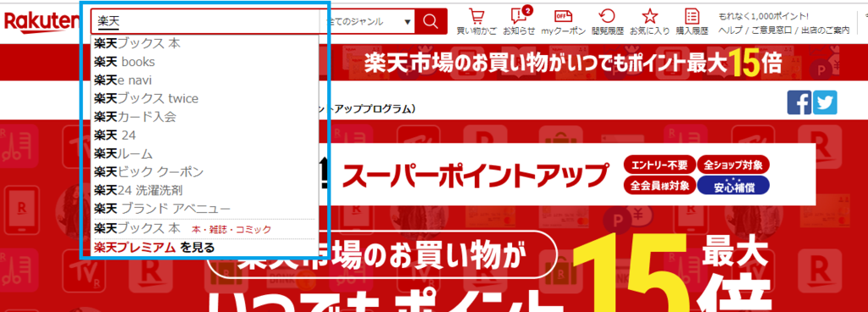Click the 全会員様対象 badge

point(659,186)
